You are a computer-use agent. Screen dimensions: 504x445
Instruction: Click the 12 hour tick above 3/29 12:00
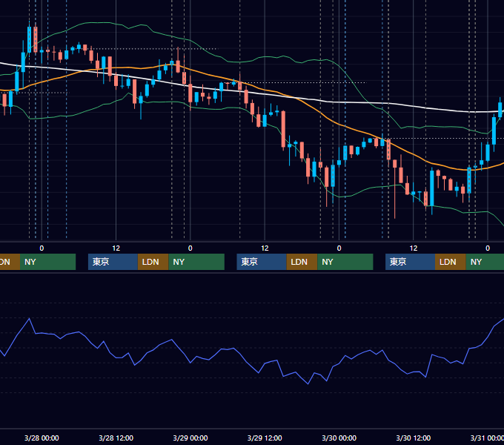click(265, 248)
